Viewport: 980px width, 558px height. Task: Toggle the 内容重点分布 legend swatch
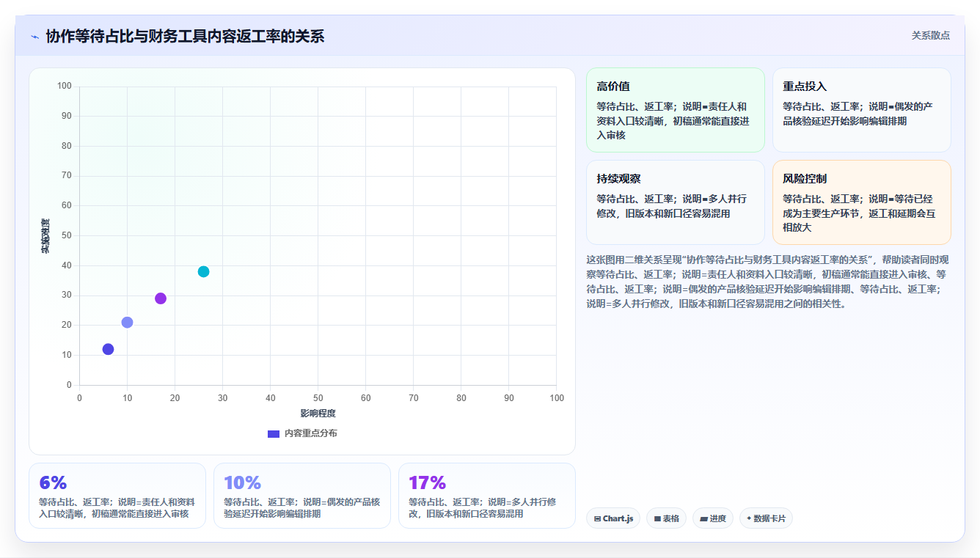[274, 433]
